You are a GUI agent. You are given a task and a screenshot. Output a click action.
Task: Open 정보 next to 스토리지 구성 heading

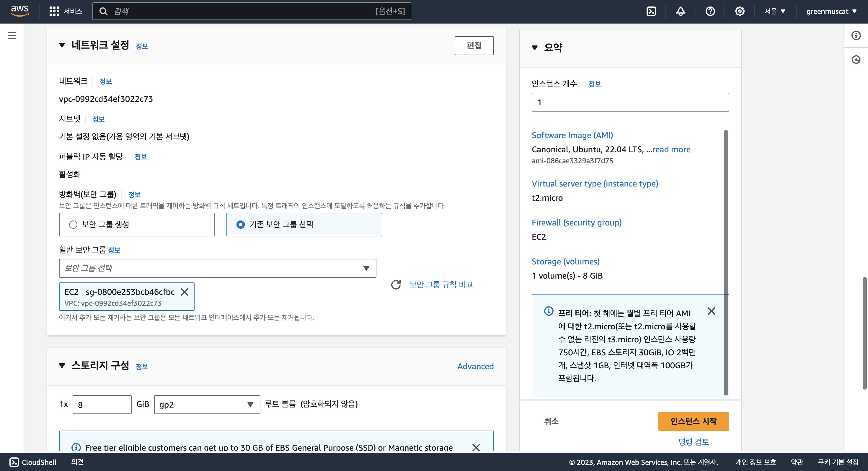coord(142,367)
